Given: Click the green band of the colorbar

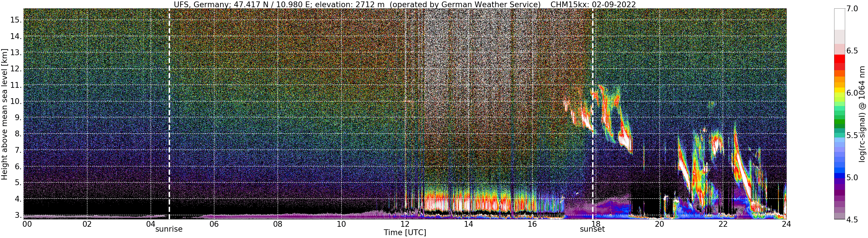Looking at the screenshot, I should [840, 121].
